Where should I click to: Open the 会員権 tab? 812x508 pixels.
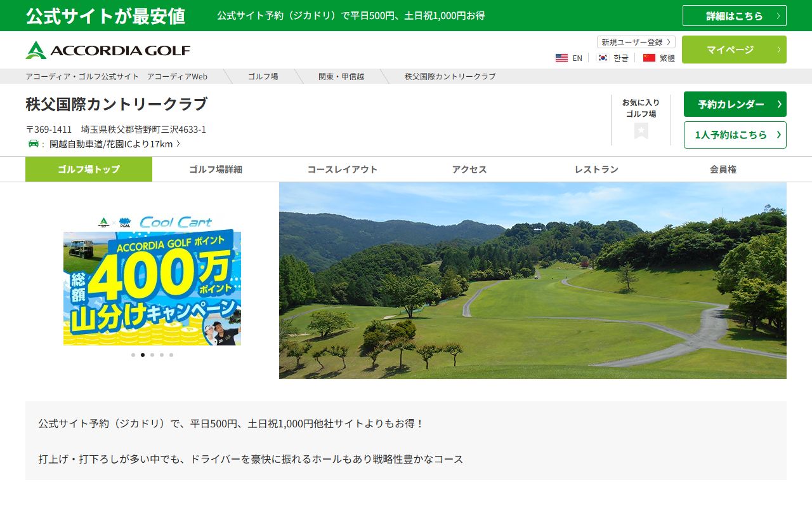tap(723, 170)
